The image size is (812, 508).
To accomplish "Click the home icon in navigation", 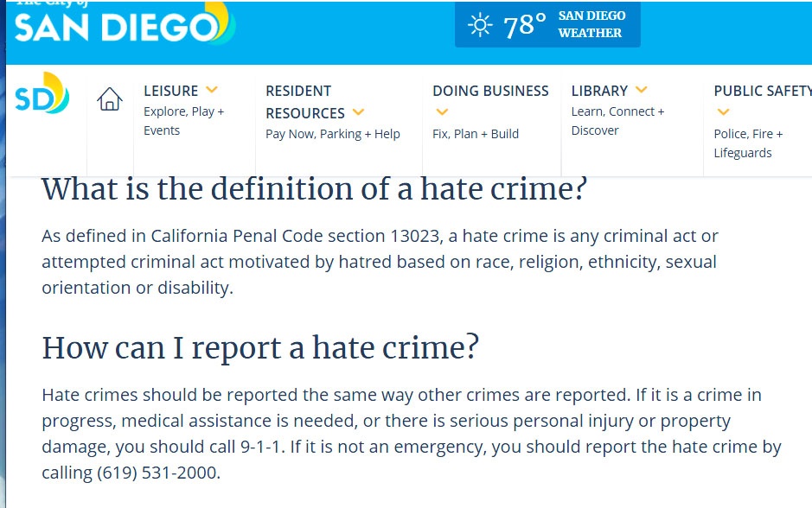I will (110, 98).
